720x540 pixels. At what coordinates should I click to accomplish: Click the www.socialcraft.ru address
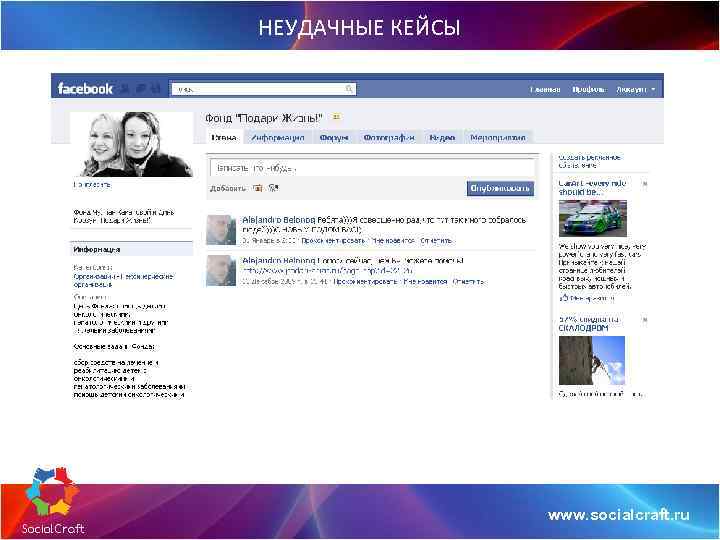coord(618,515)
